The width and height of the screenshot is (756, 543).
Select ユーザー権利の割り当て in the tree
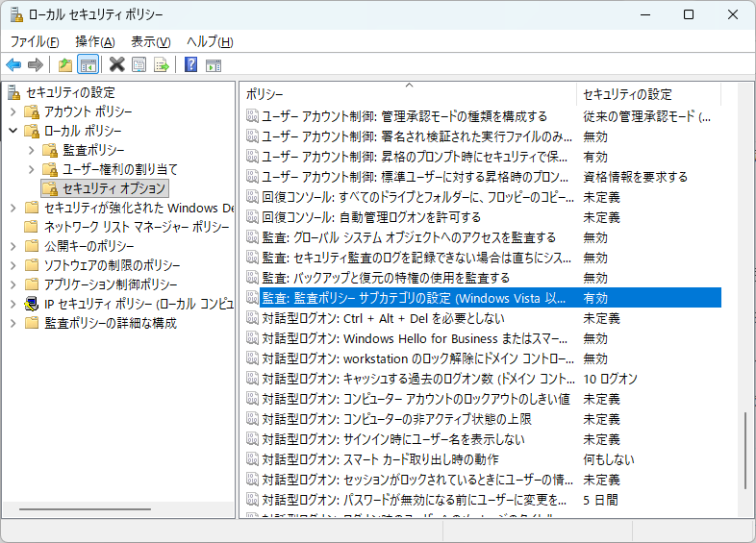pyautogui.click(x=120, y=169)
